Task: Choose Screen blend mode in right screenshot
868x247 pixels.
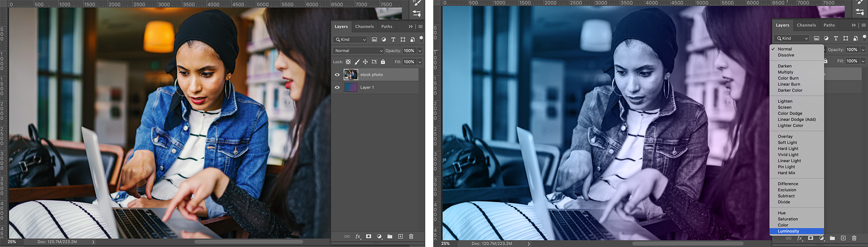Action: (x=797, y=107)
